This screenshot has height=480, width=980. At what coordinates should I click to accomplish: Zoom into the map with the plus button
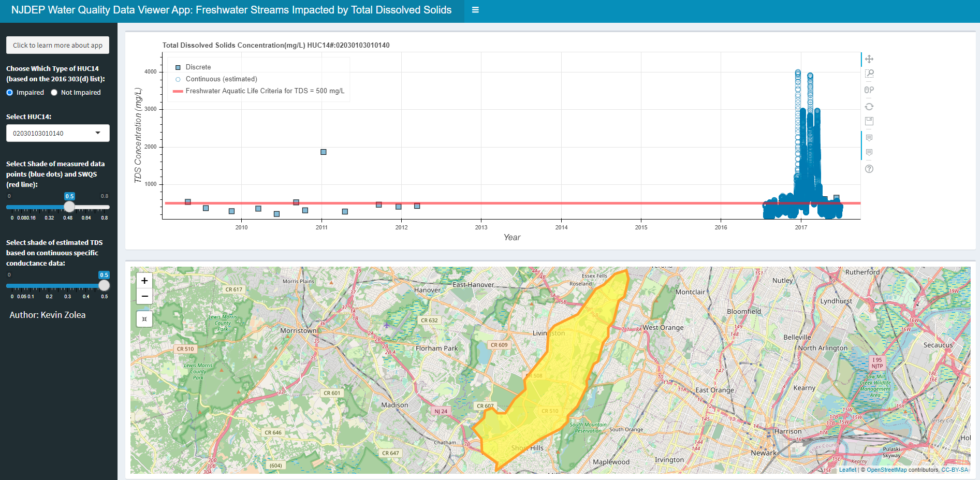(x=144, y=280)
